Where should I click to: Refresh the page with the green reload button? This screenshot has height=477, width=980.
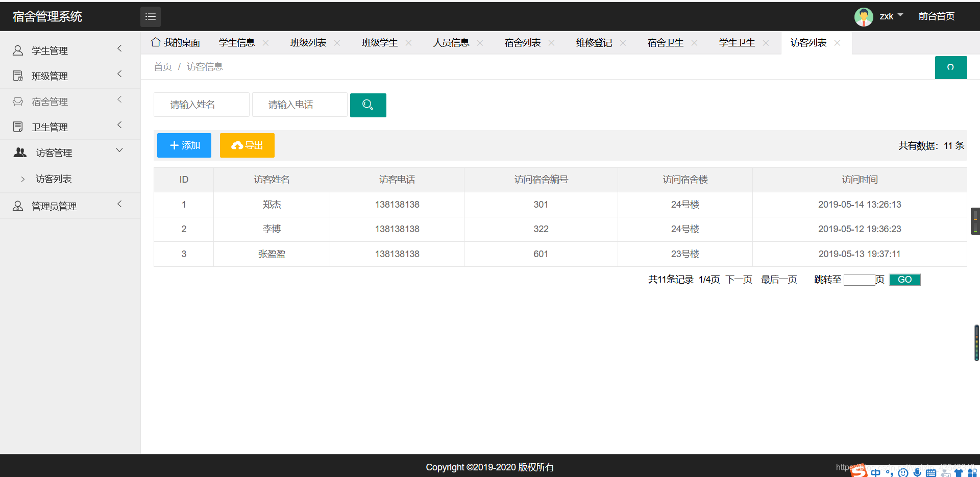coord(951,67)
